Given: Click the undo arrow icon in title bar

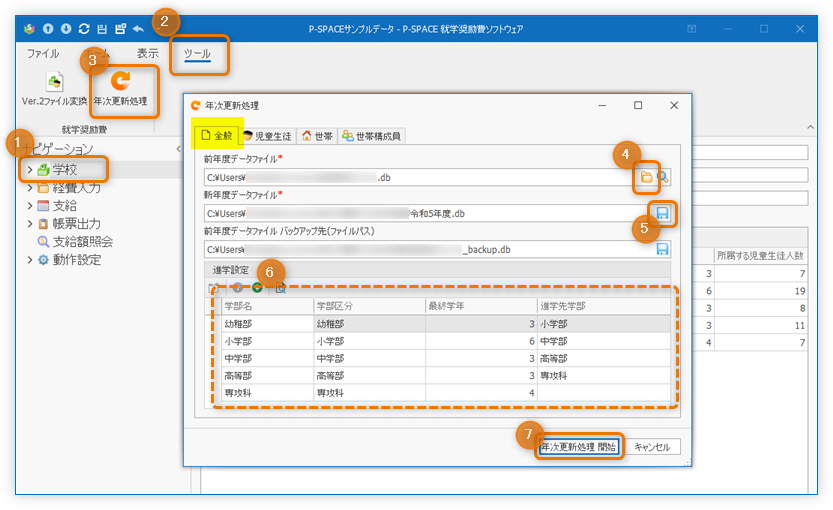Looking at the screenshot, I should tap(138, 29).
